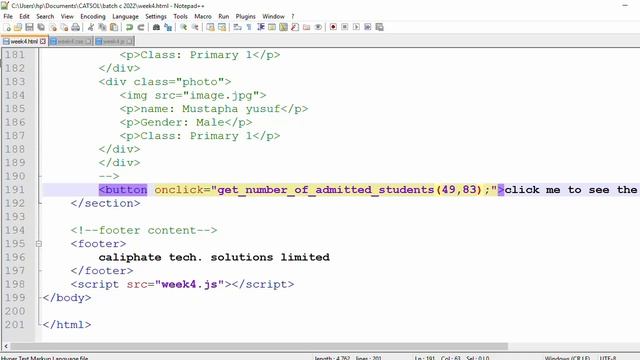Switch to the week4.html tab

[24, 41]
